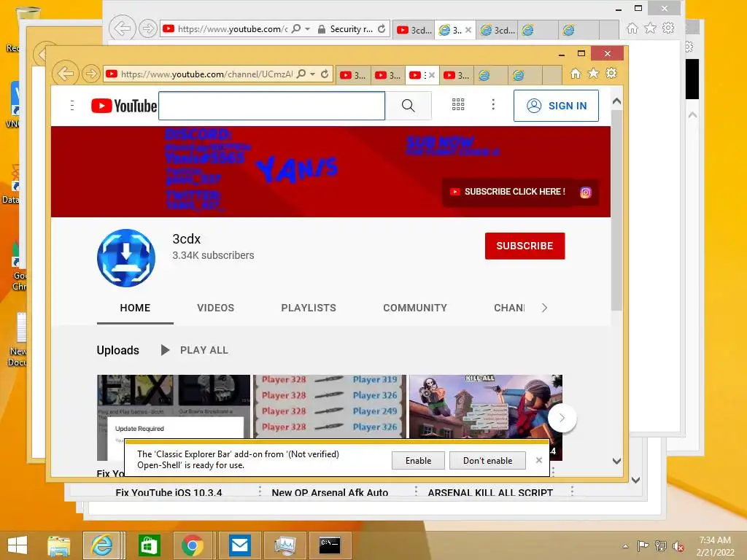Click Security report lock in rear IE window
The width and height of the screenshot is (747, 560).
(x=346, y=29)
